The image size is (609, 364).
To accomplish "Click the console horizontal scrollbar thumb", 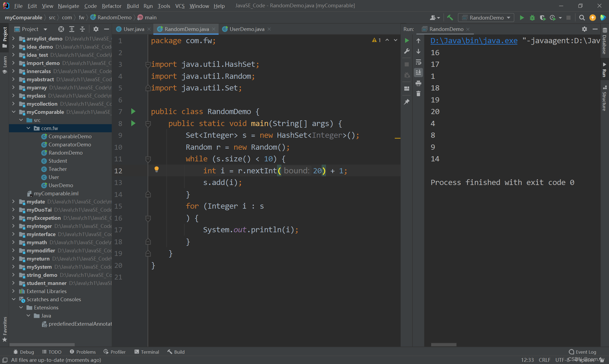I will 443,344.
